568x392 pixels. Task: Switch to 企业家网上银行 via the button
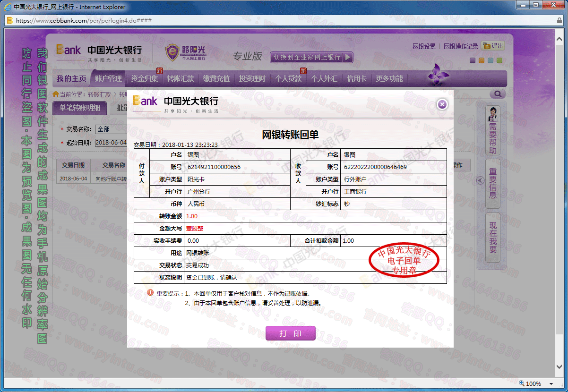coord(311,57)
